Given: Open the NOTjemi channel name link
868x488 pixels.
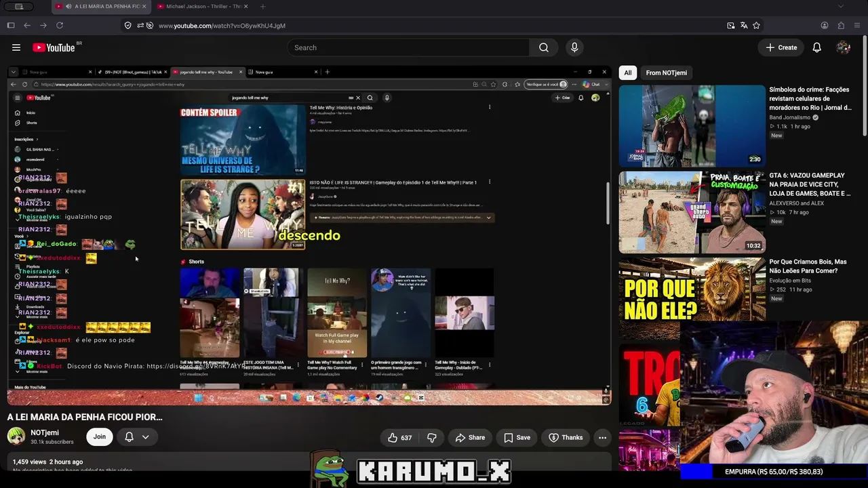Looking at the screenshot, I should click(45, 432).
